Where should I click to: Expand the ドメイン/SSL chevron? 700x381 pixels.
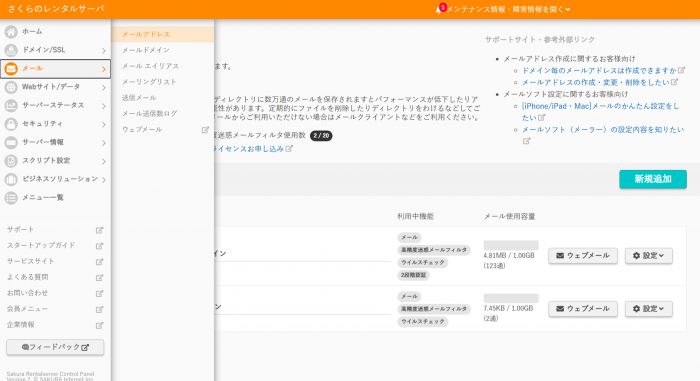click(x=103, y=50)
